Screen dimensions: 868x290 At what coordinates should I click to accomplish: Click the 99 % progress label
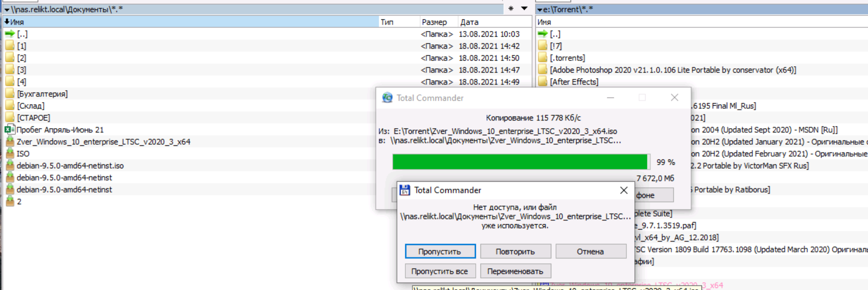[665, 162]
